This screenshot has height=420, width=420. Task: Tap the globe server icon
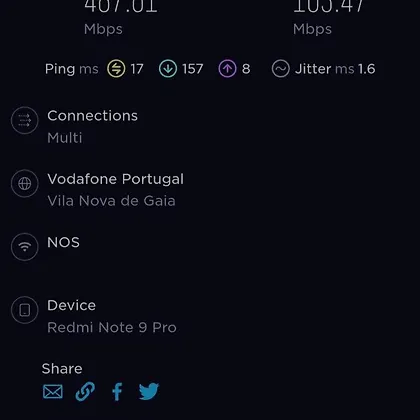coord(25,183)
